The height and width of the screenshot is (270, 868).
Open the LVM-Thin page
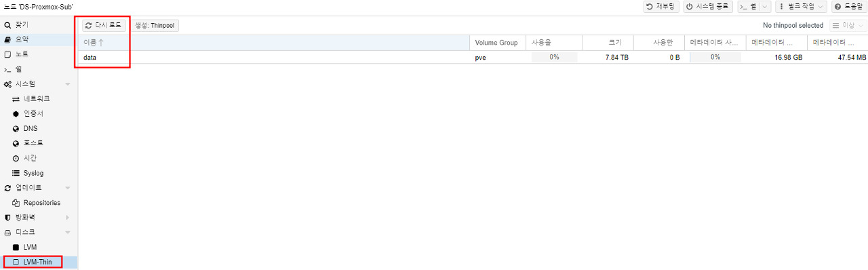tap(39, 262)
